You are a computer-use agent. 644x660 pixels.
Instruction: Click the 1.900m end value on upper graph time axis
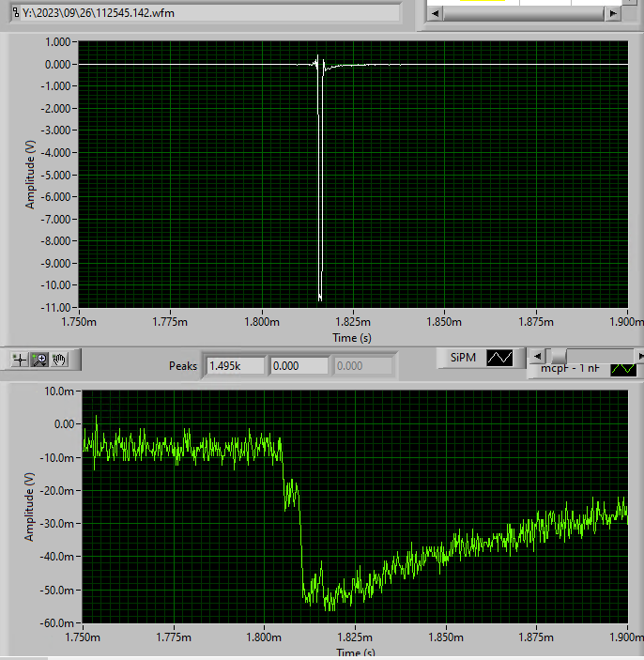point(626,322)
